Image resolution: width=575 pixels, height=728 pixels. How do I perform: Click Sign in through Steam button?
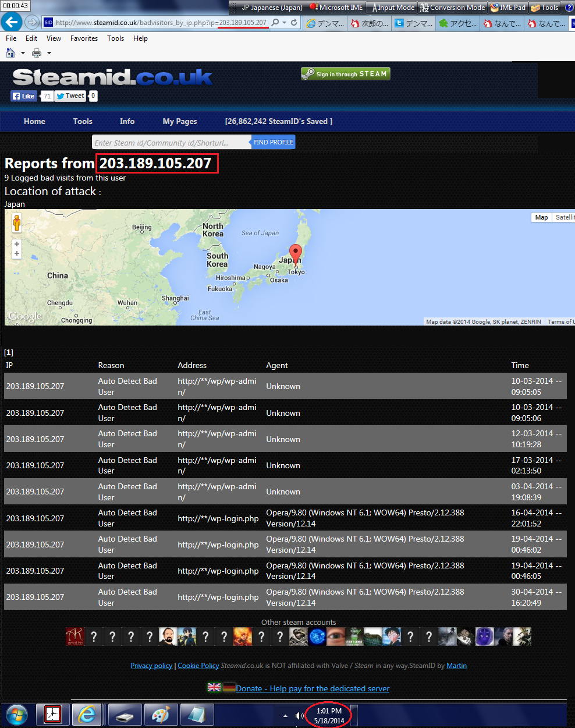345,74
